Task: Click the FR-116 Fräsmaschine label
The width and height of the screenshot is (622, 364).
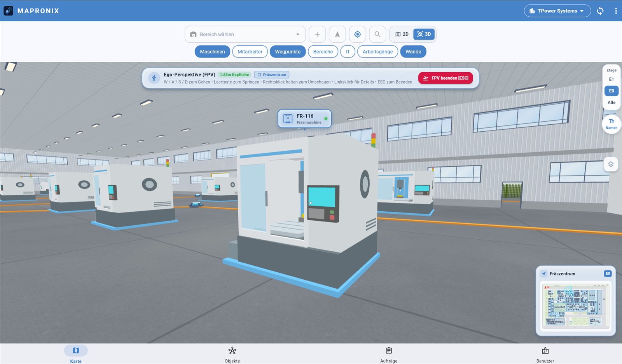Action: tap(305, 118)
